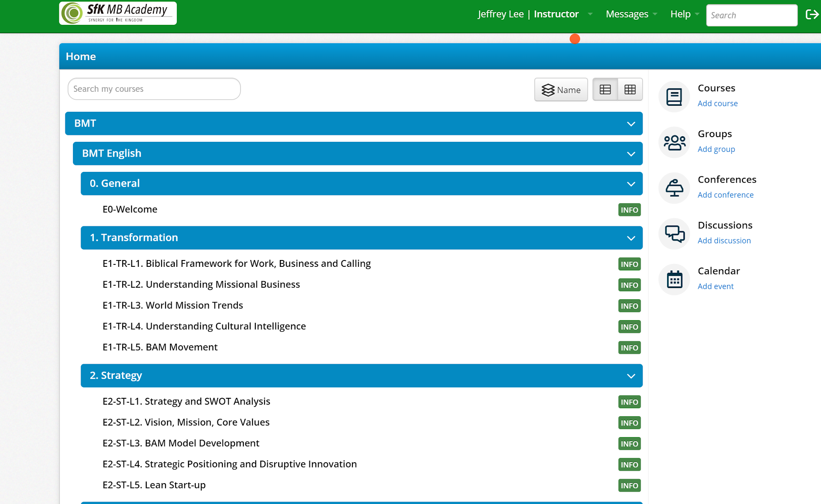The width and height of the screenshot is (821, 504).
Task: Click the Discussions chat bubbles icon
Action: click(674, 234)
